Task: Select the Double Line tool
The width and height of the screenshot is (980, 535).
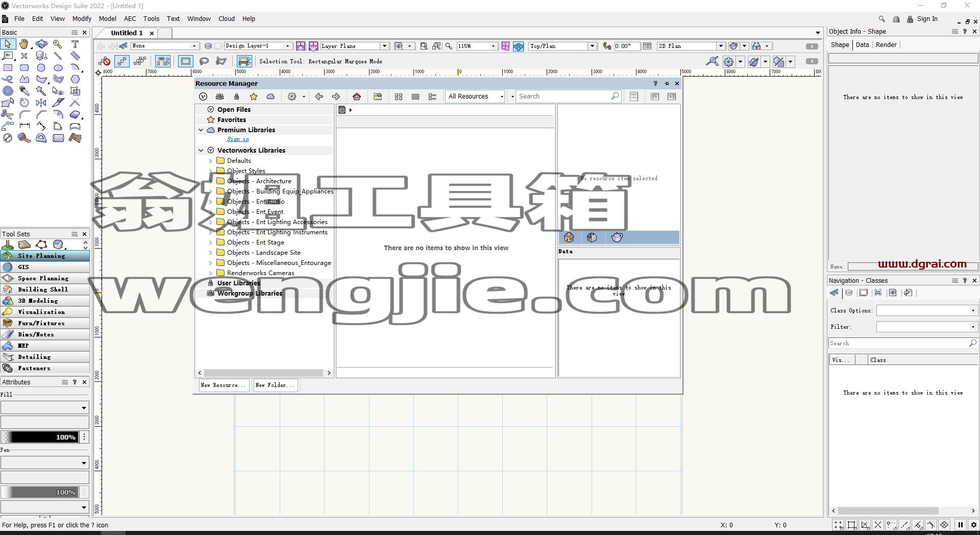Action: click(75, 56)
